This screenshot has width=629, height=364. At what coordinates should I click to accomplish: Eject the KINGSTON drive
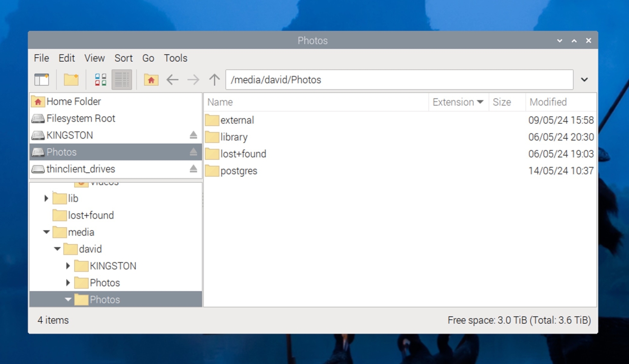point(194,135)
